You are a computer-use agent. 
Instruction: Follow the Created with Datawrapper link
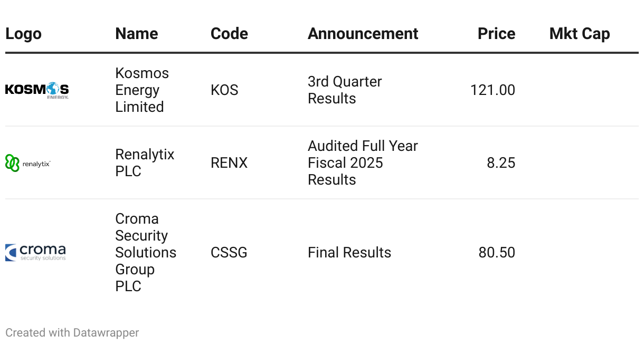(72, 333)
